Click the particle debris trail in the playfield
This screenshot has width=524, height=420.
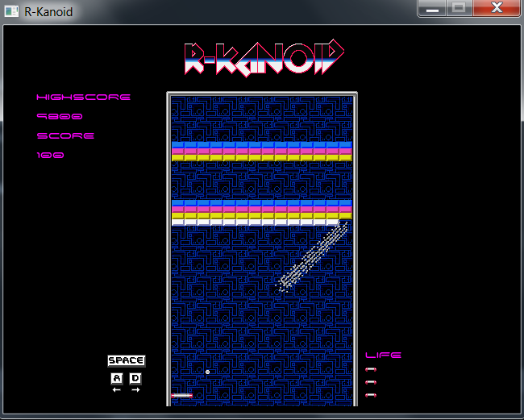pyautogui.click(x=313, y=258)
